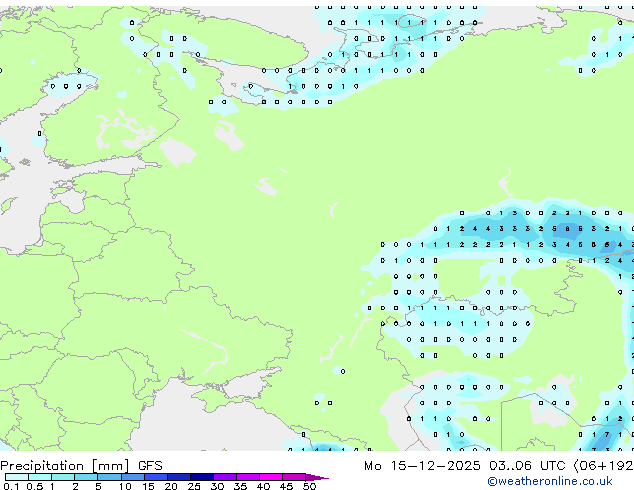Click the '0.5' legend scale label
Screen dimensions: 634x490
[34, 486]
